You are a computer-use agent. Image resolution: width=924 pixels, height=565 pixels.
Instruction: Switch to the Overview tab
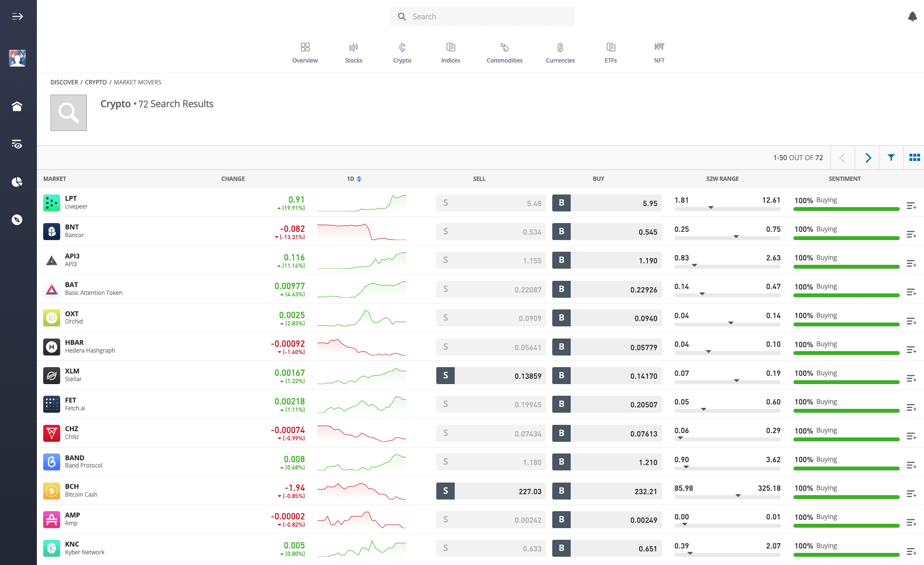tap(305, 53)
